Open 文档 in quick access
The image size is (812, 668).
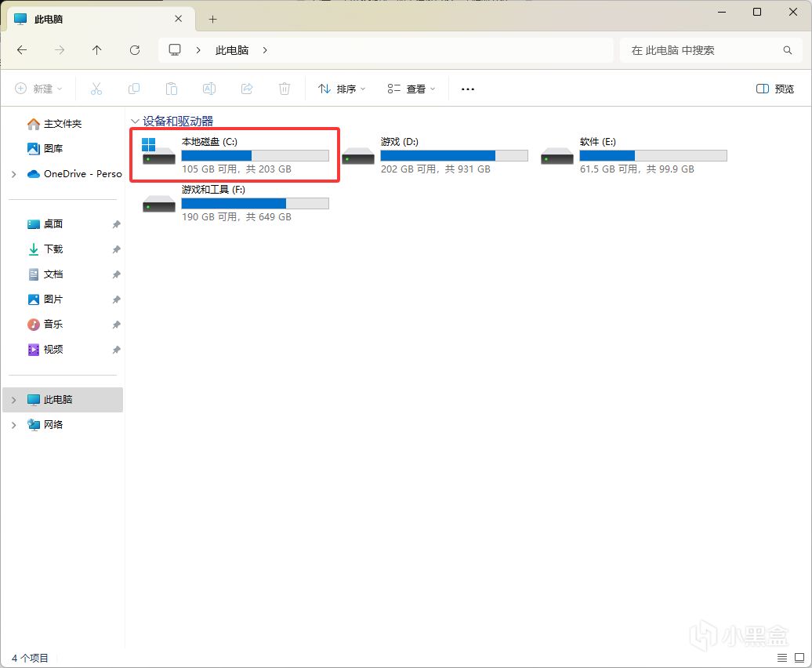coord(45,274)
